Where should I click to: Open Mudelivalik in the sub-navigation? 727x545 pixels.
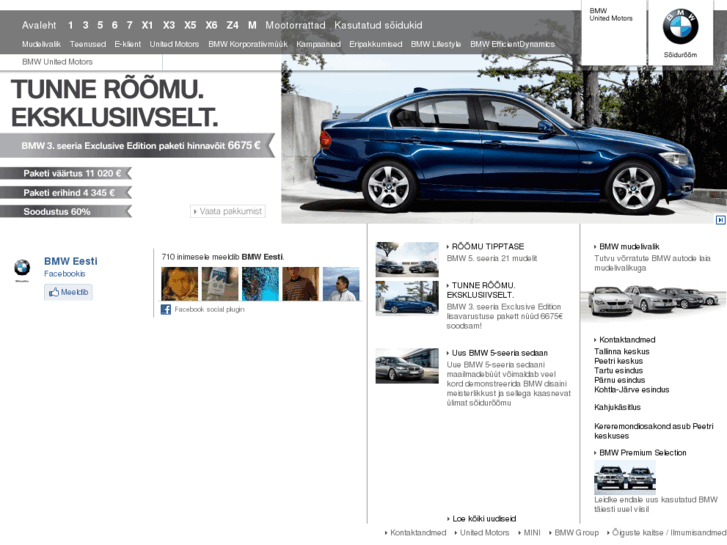pyautogui.click(x=41, y=44)
